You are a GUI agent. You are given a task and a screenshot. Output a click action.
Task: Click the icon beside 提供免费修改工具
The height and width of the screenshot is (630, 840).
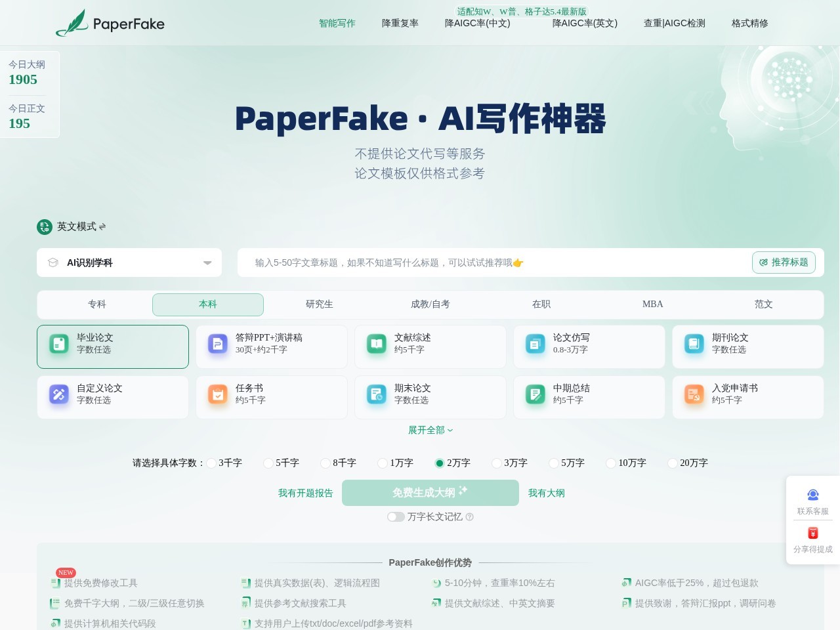(56, 583)
